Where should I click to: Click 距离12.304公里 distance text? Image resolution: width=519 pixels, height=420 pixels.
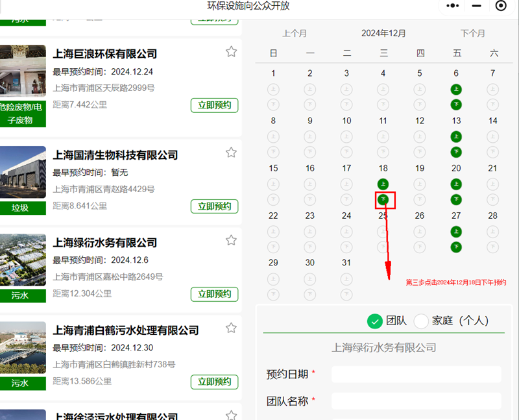tap(82, 294)
